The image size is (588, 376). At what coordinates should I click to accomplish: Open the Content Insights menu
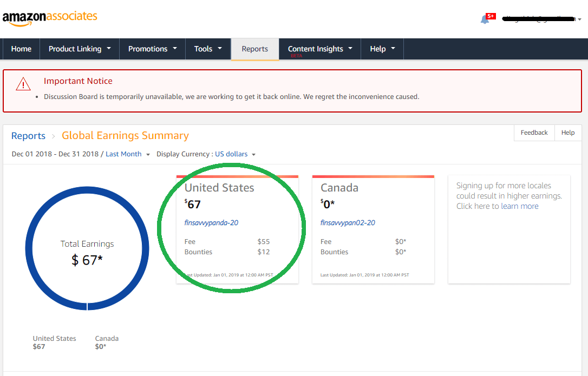[x=320, y=49]
